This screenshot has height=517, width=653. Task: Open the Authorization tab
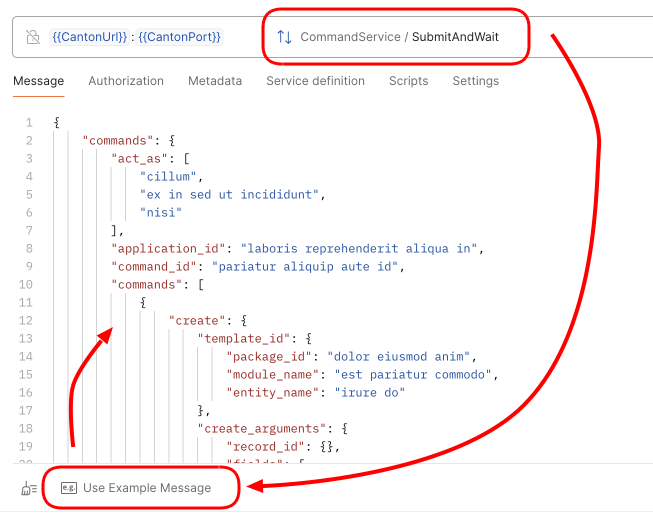[126, 81]
